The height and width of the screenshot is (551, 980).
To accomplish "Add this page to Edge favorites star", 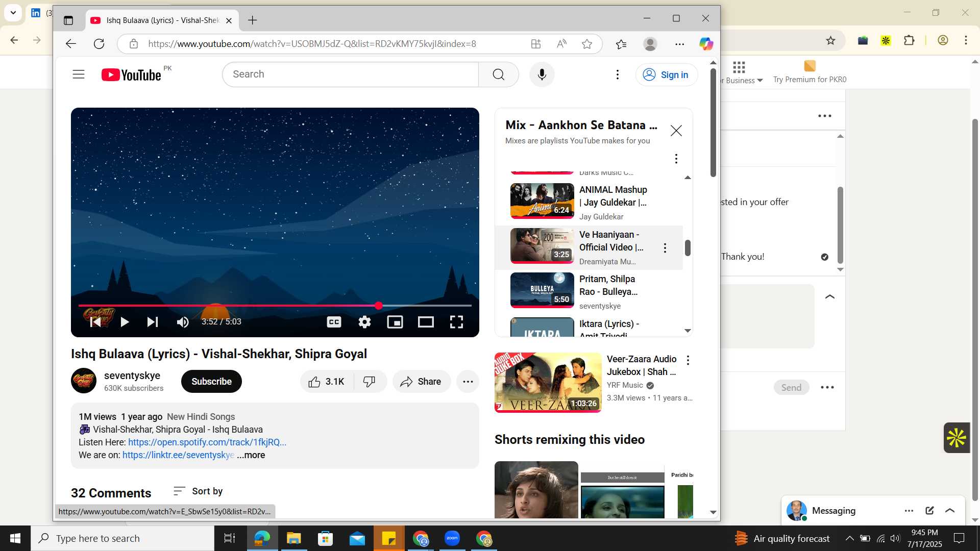I will [x=587, y=44].
